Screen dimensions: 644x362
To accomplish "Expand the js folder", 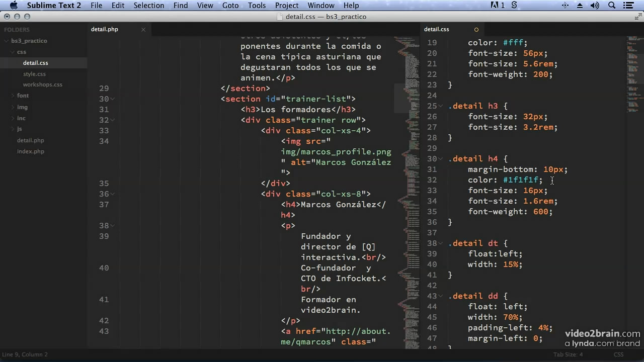I will click(x=13, y=129).
